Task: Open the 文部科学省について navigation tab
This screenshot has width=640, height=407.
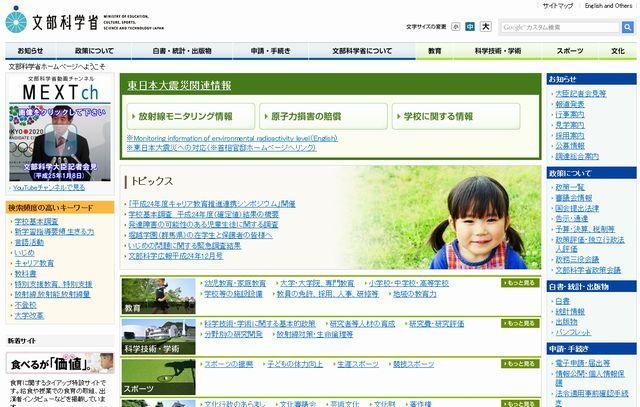Action: click(362, 51)
